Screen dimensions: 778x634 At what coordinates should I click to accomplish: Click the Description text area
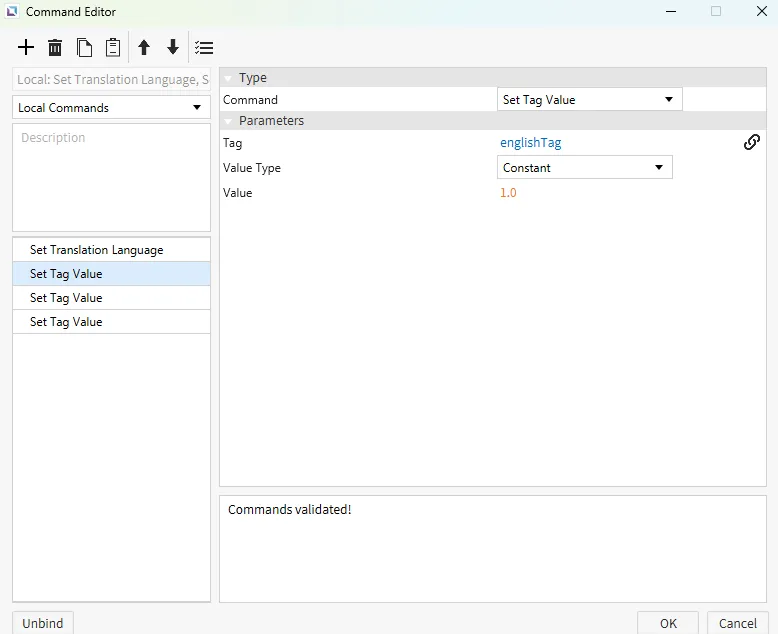pos(111,177)
